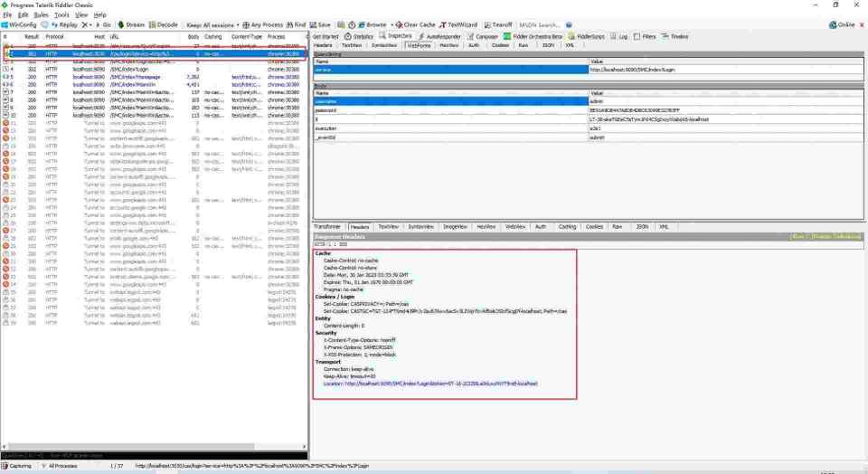Close the toolbar with red X
868x474 pixels.
coord(862,25)
